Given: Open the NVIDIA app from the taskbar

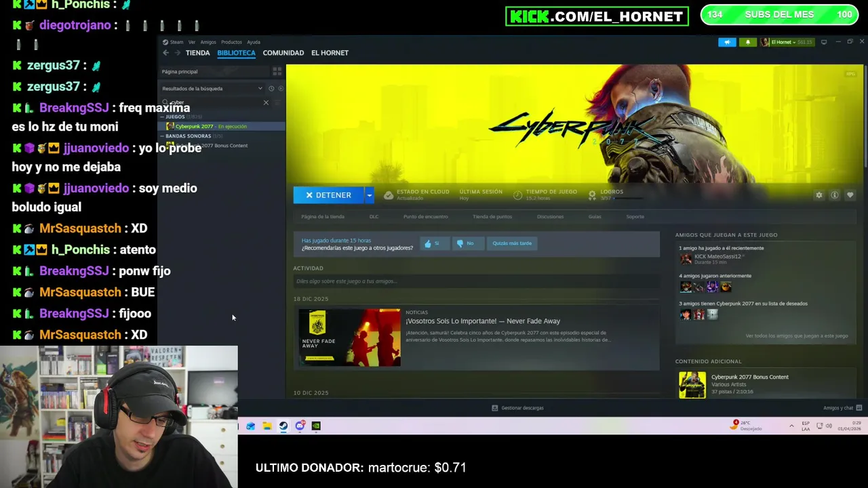Looking at the screenshot, I should [x=316, y=426].
